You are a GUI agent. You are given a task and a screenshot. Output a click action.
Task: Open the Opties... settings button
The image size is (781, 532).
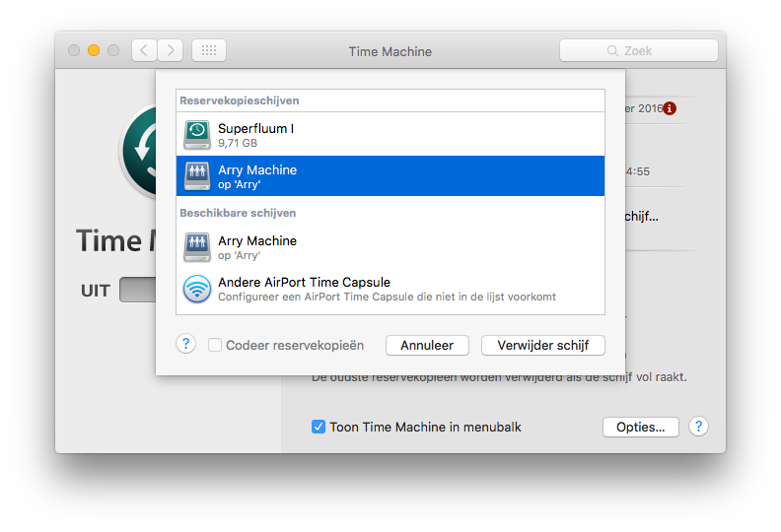[640, 427]
